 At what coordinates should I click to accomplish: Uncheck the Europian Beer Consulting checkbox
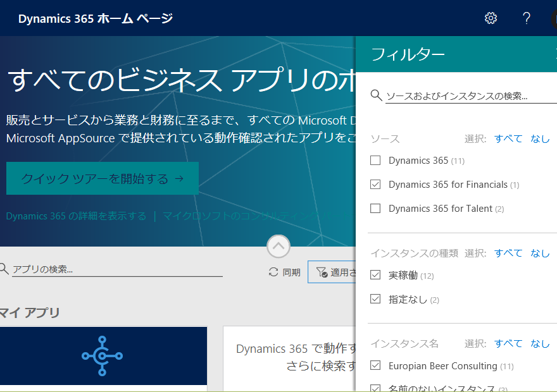coord(375,365)
